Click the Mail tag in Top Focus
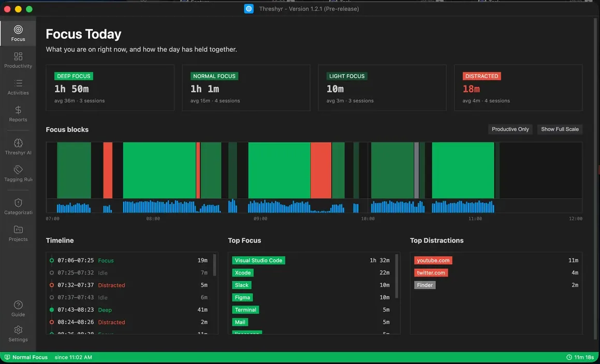Viewport: 600px width, 364px height. 240,322
